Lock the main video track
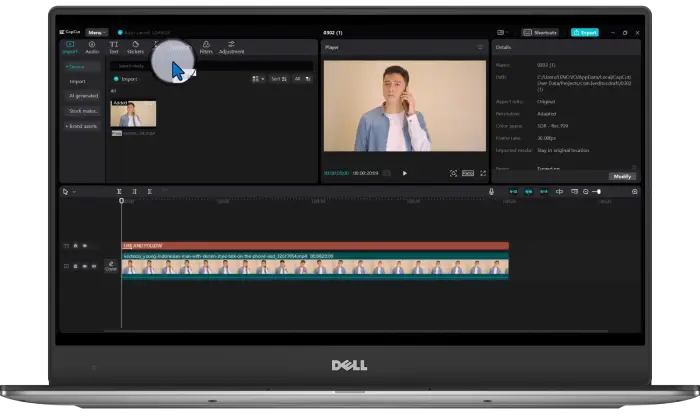 point(75,266)
